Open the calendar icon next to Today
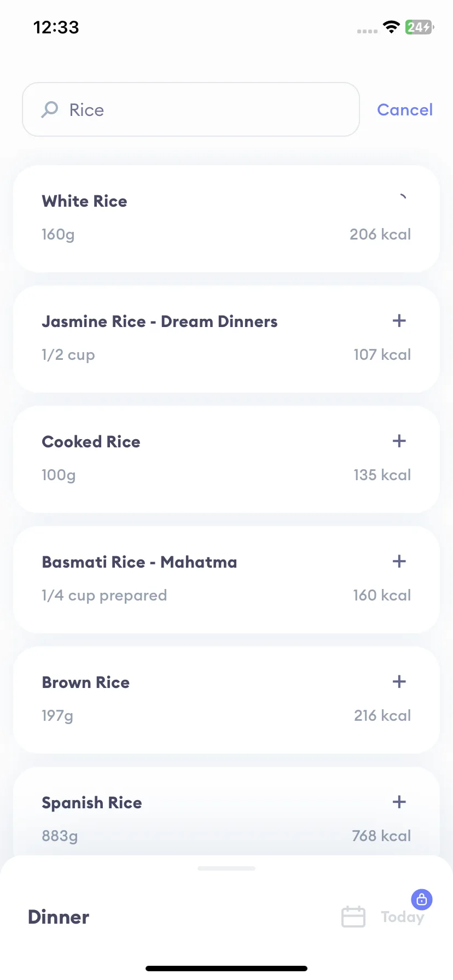The width and height of the screenshot is (453, 980). [x=353, y=917]
